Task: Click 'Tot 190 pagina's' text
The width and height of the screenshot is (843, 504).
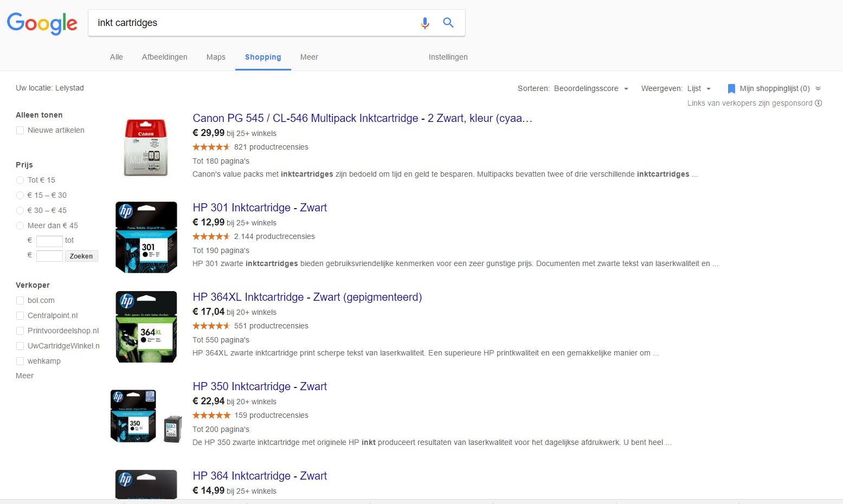Action: pos(221,250)
